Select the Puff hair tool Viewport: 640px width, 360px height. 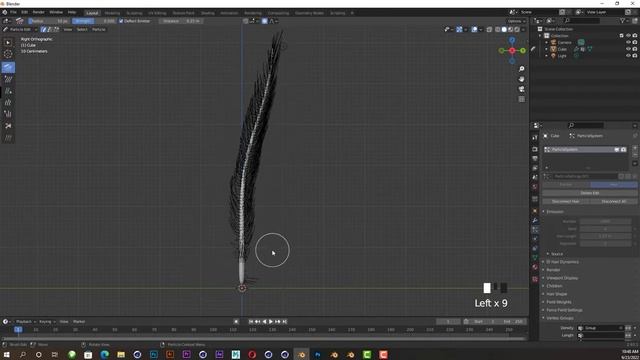point(8,114)
